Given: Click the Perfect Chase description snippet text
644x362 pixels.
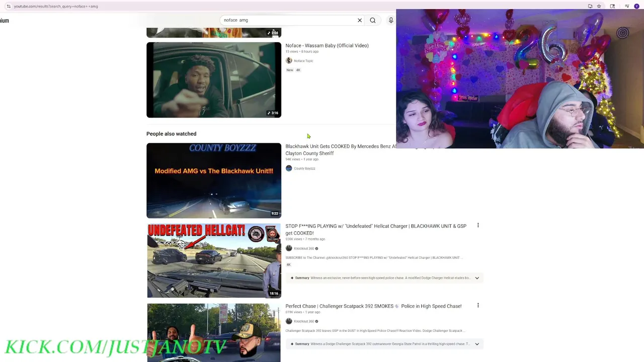Looking at the screenshot, I should pyautogui.click(x=375, y=331).
